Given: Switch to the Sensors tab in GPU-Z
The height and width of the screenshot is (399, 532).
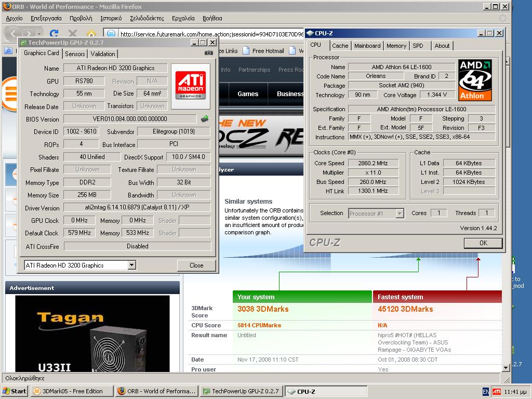Looking at the screenshot, I should 75,54.
